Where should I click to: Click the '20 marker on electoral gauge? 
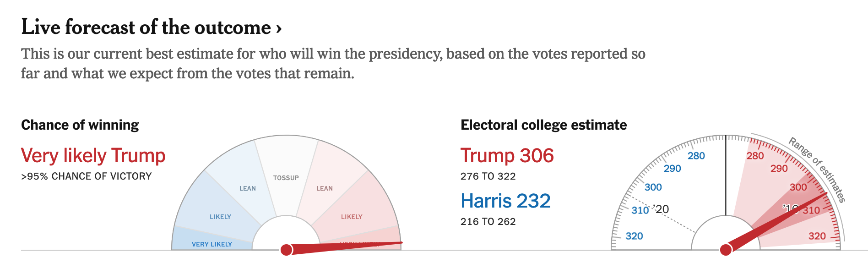pos(662,209)
